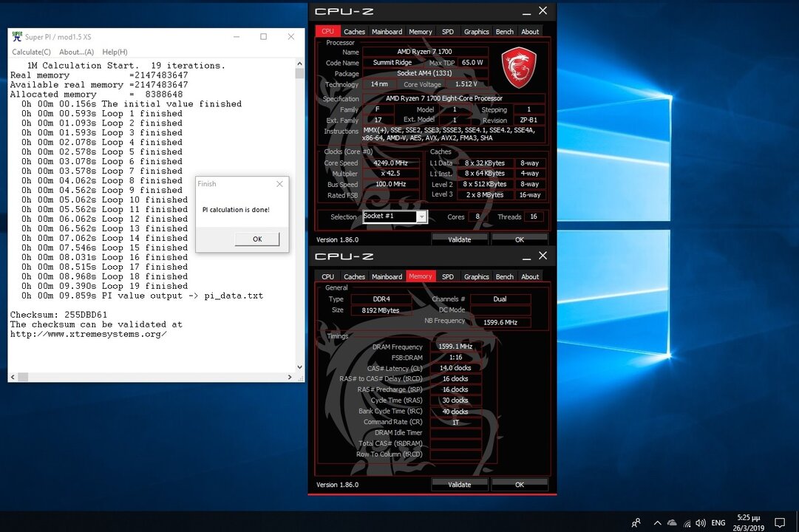Select Caches tab in upper CPU-Z window
The height and width of the screenshot is (532, 799).
coord(354,32)
